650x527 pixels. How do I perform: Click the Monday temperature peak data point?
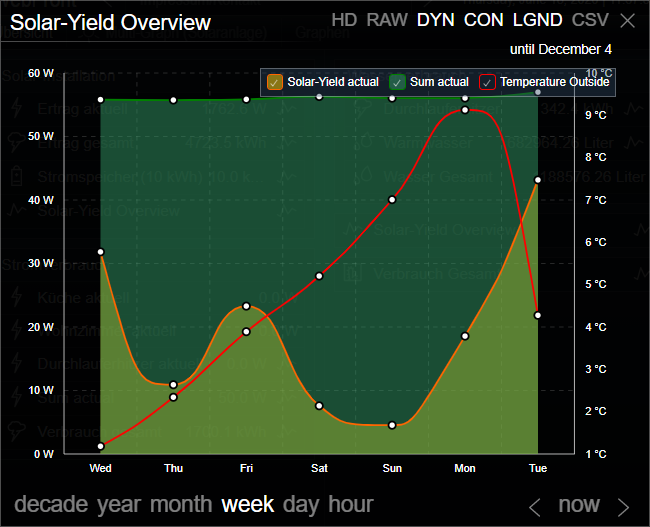point(465,109)
